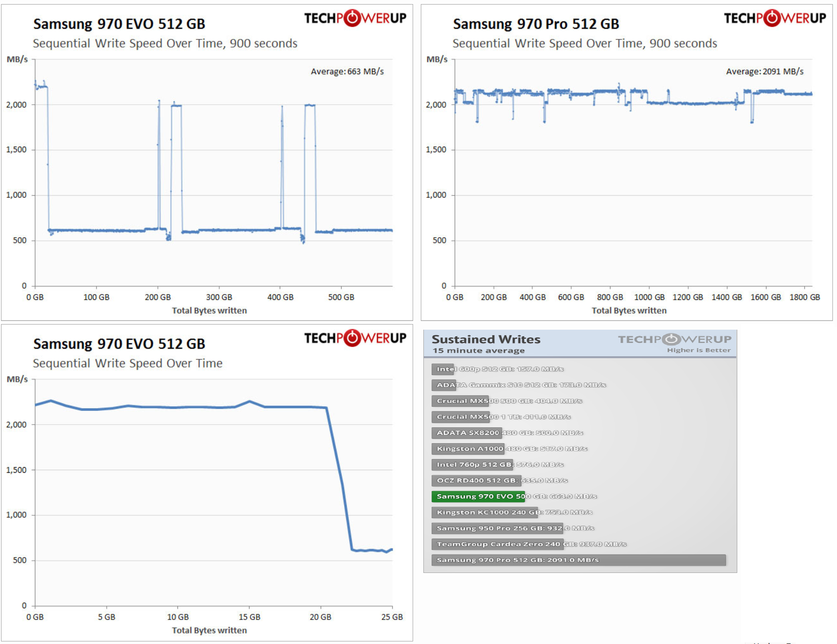Click the '1000 GB' axis label
This screenshot has height=644, width=837.
tap(649, 297)
